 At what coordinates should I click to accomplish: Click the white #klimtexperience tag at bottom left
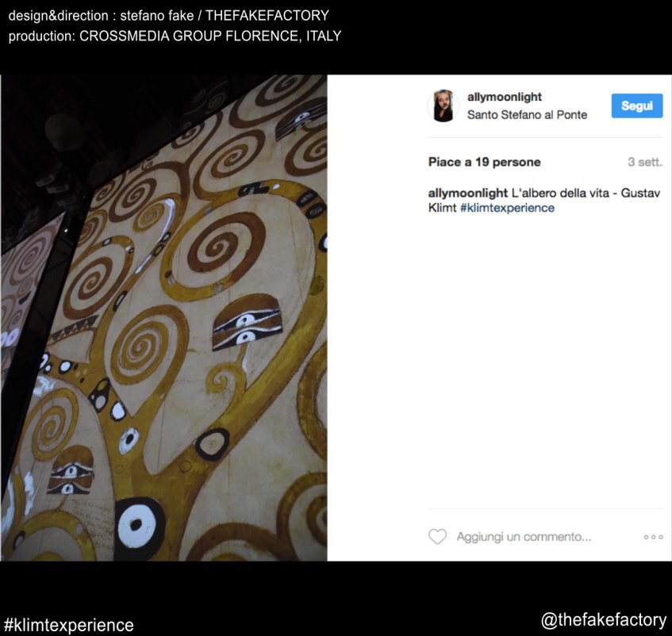tap(69, 625)
